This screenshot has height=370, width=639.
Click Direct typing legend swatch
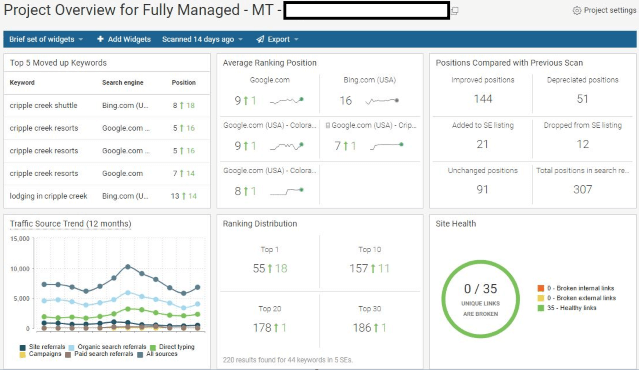(153, 348)
